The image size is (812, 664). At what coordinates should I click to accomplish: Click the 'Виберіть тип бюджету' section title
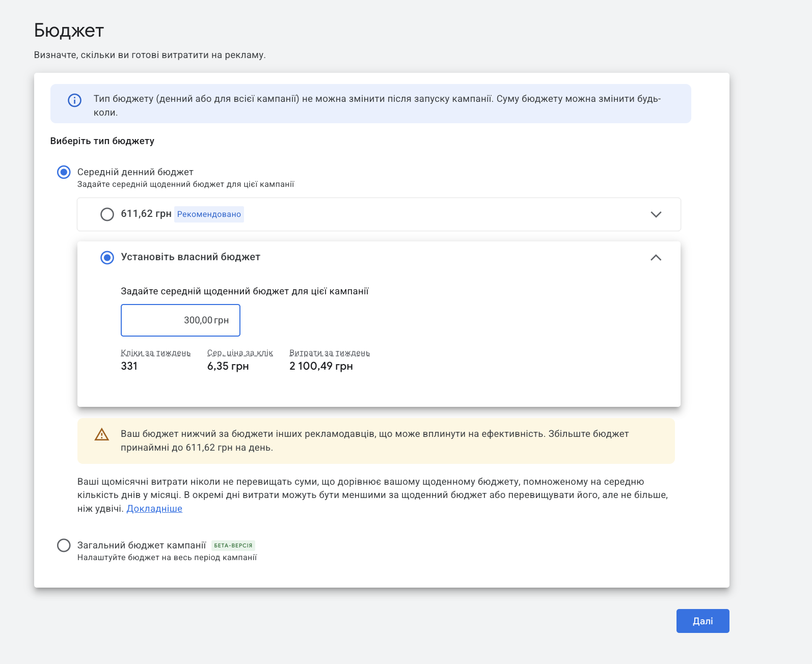[x=102, y=141]
